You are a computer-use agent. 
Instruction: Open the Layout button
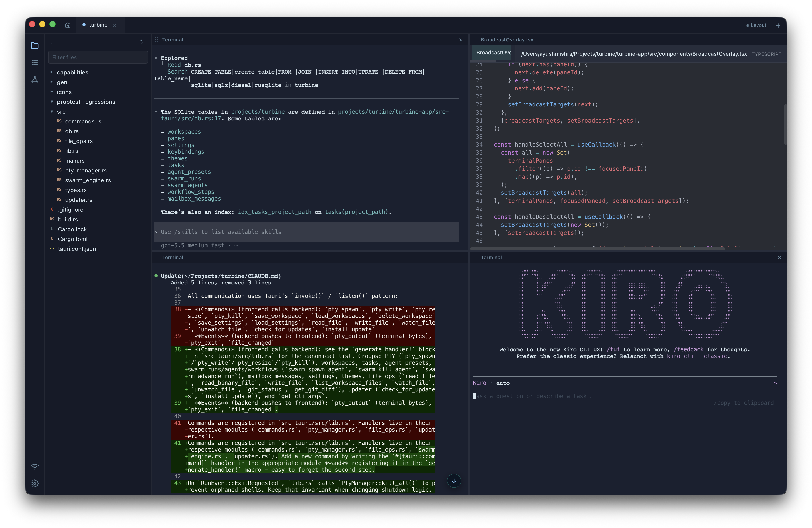point(756,25)
